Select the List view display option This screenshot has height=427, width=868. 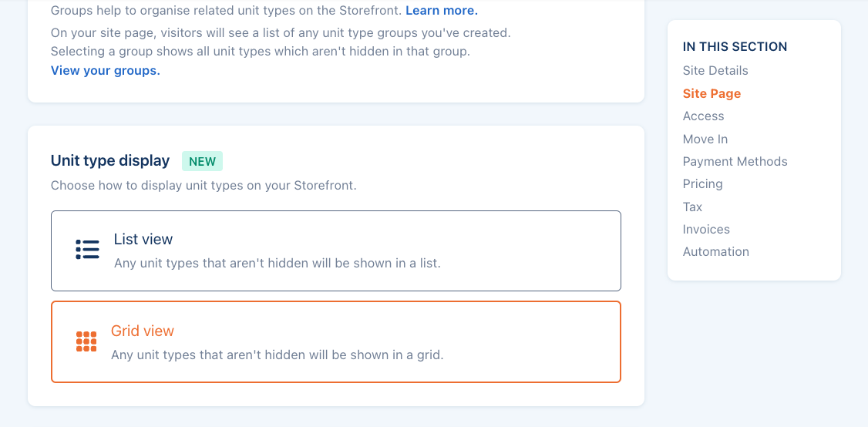click(x=335, y=250)
